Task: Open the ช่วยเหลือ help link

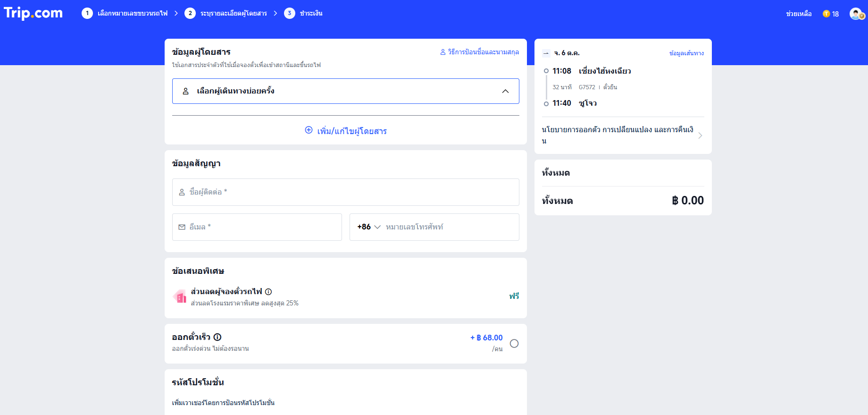Action: [799, 14]
